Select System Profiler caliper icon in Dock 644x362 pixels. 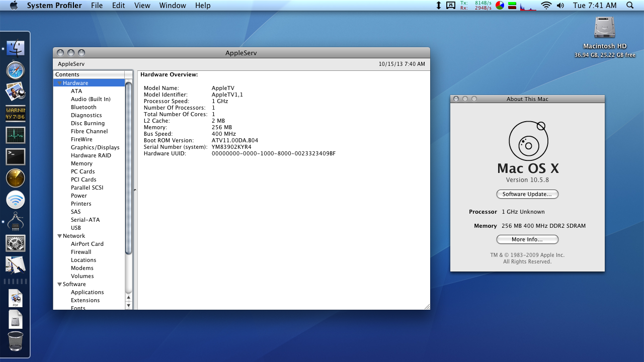15,222
